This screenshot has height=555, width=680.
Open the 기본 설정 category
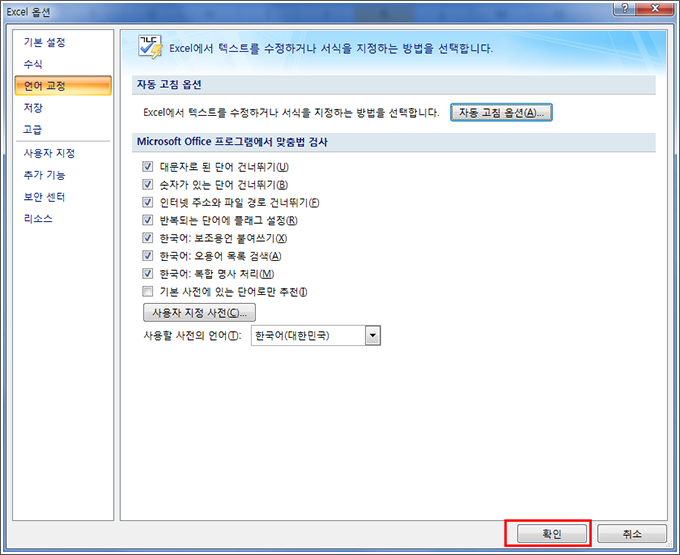[x=44, y=42]
